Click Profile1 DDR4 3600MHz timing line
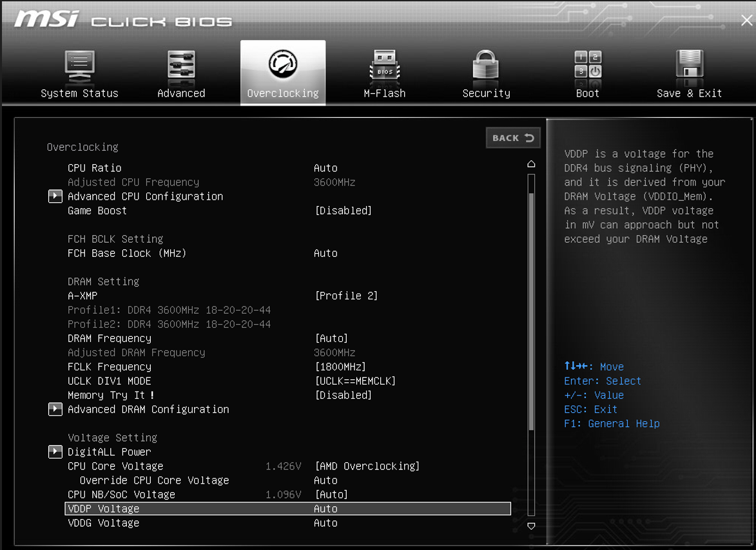 click(x=170, y=310)
